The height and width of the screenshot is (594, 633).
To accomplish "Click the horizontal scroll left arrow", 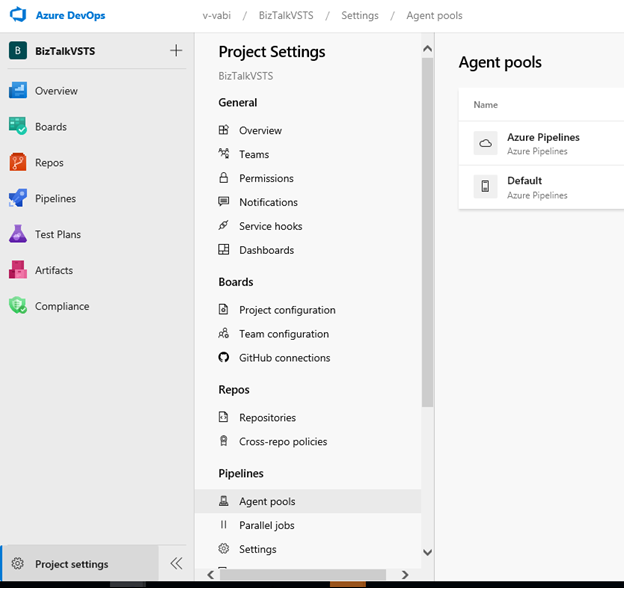I will tap(211, 574).
